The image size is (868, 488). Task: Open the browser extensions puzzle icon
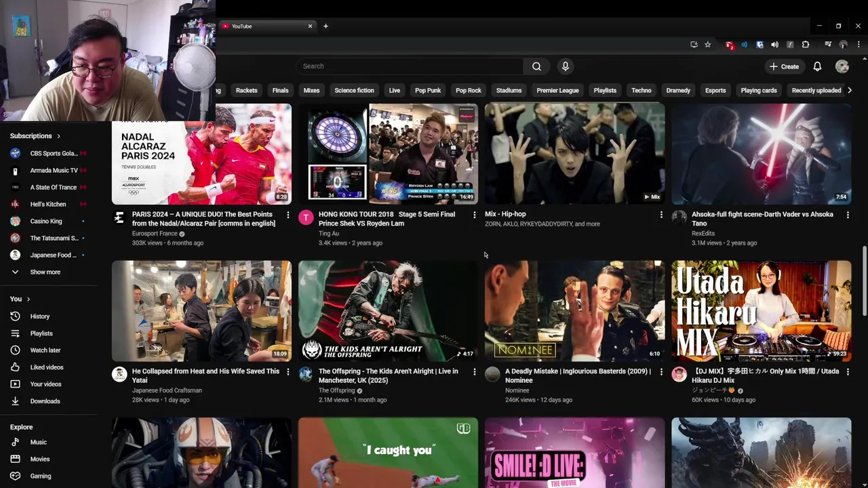(x=806, y=45)
